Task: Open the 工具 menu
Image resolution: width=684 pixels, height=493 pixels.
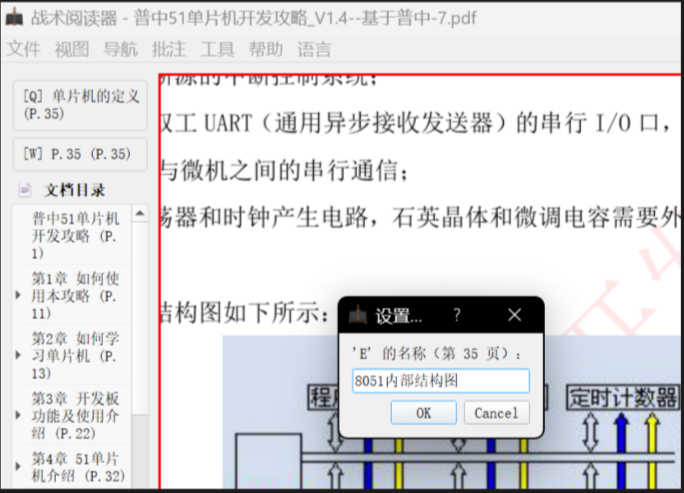Action: tap(217, 49)
